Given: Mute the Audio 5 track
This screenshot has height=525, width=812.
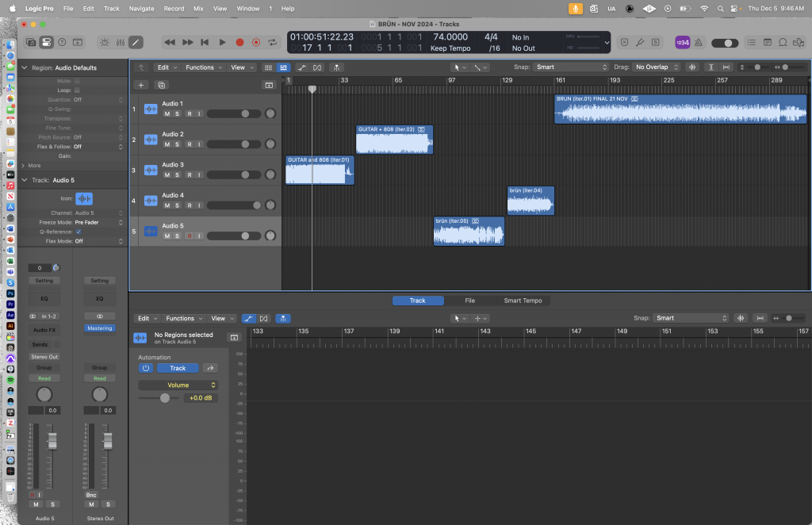Looking at the screenshot, I should 167,236.
